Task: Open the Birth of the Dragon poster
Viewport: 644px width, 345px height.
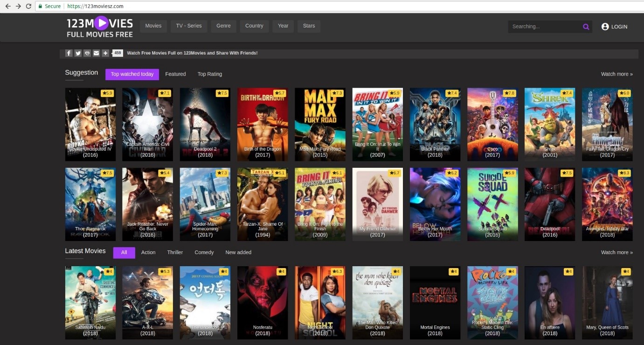Action: click(x=263, y=124)
